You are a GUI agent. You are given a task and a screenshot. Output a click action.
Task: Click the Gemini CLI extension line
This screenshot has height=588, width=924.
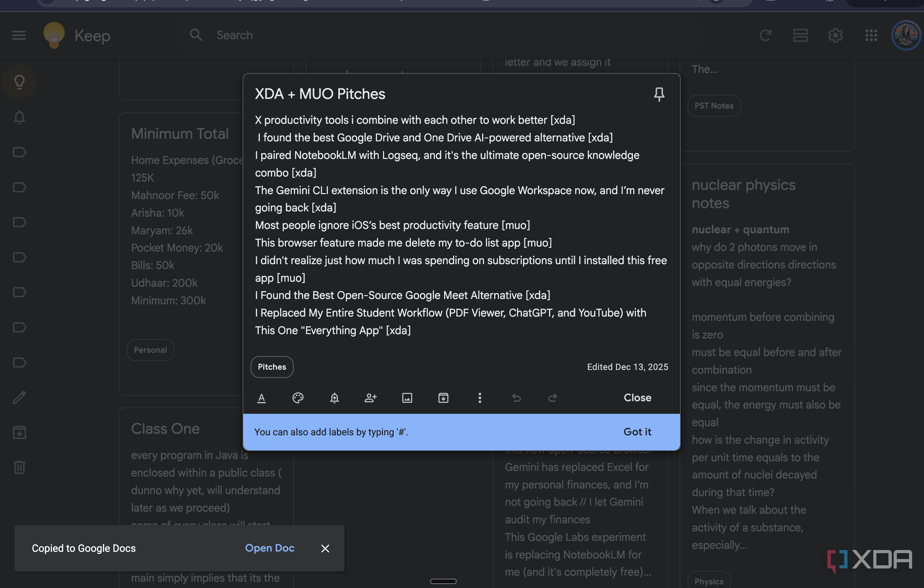pos(459,199)
